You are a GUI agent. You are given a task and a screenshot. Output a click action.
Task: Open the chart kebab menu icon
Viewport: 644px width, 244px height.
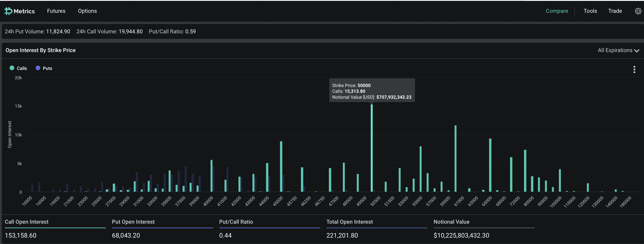634,69
